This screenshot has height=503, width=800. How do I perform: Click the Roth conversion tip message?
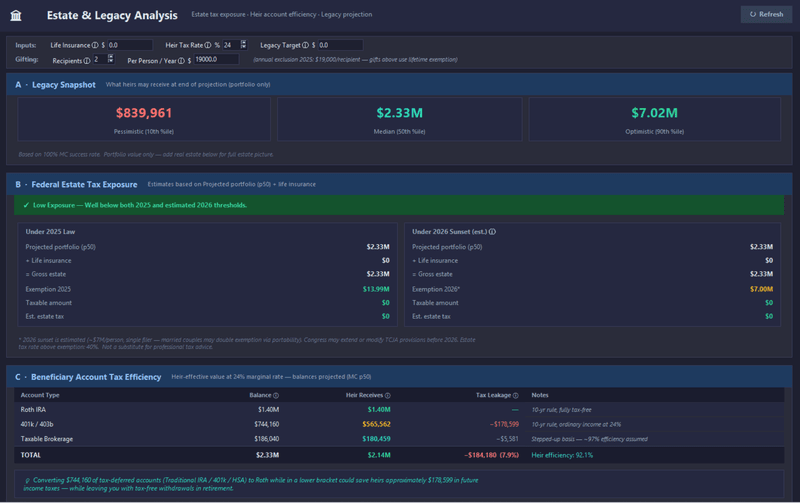point(399,484)
